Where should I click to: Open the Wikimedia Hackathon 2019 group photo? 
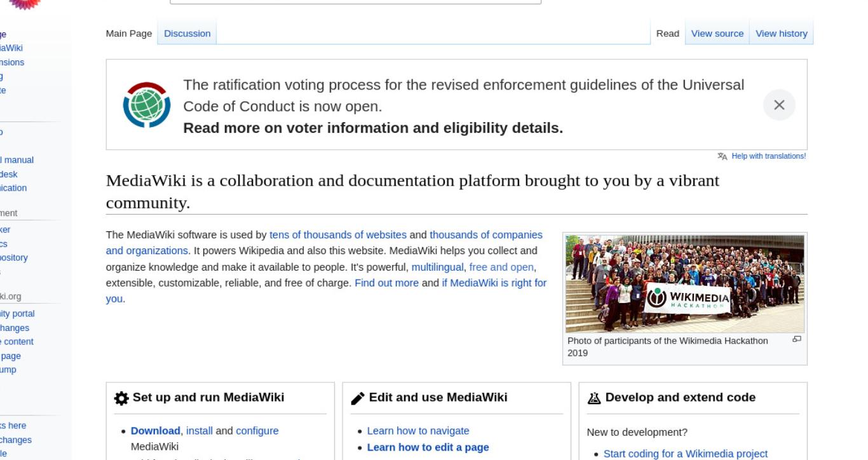tap(685, 284)
